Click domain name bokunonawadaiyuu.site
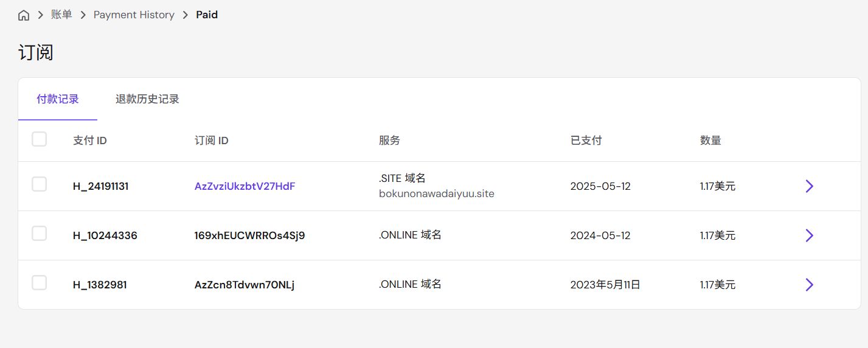Screen dimensions: 868x348 (437, 194)
